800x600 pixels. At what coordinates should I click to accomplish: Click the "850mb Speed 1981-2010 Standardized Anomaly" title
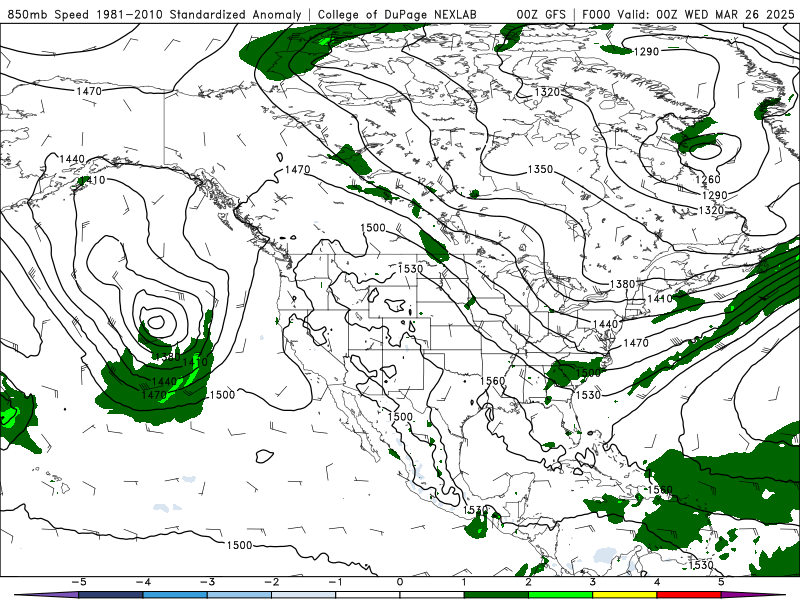coord(154,15)
